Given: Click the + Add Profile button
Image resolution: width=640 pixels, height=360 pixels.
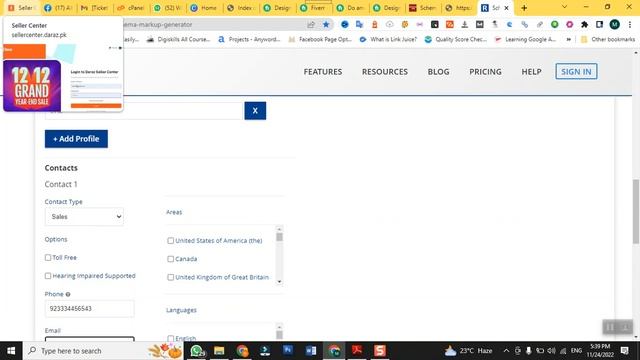Looking at the screenshot, I should pyautogui.click(x=76, y=139).
